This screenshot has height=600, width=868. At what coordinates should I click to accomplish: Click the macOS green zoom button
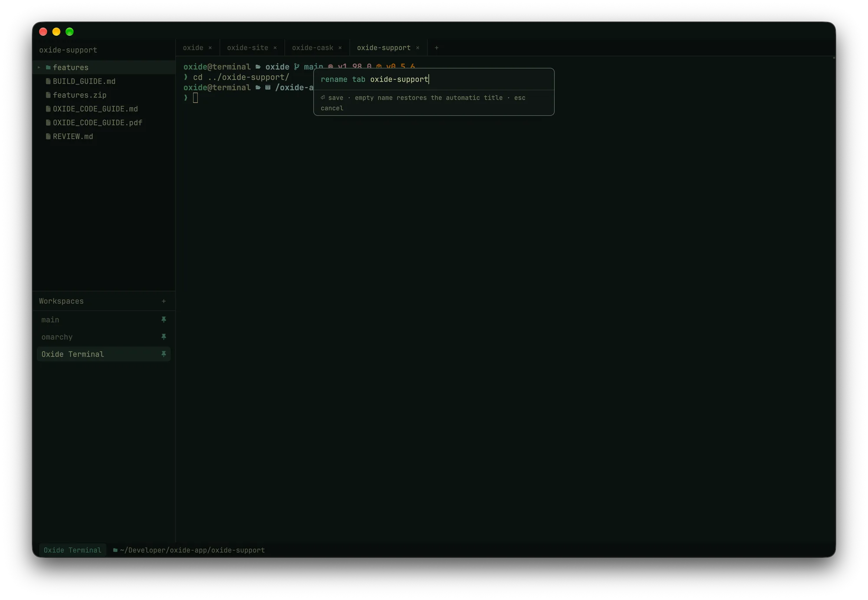69,32
